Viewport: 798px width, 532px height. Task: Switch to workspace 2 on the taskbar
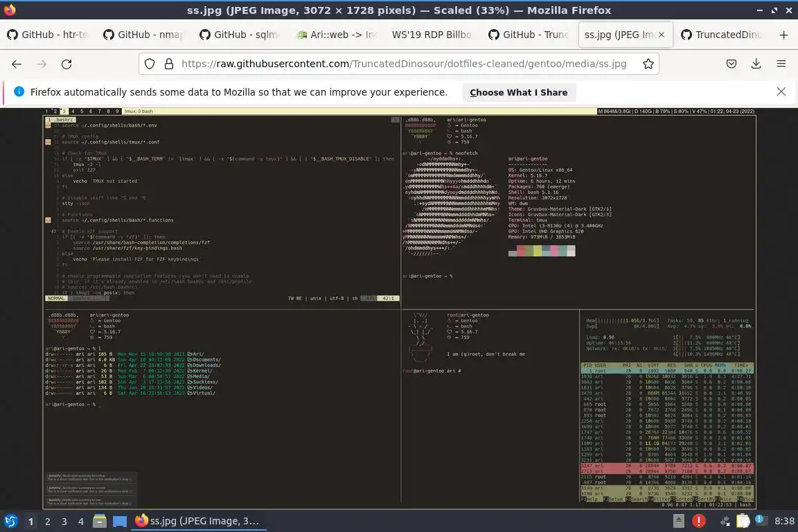[x=48, y=522]
